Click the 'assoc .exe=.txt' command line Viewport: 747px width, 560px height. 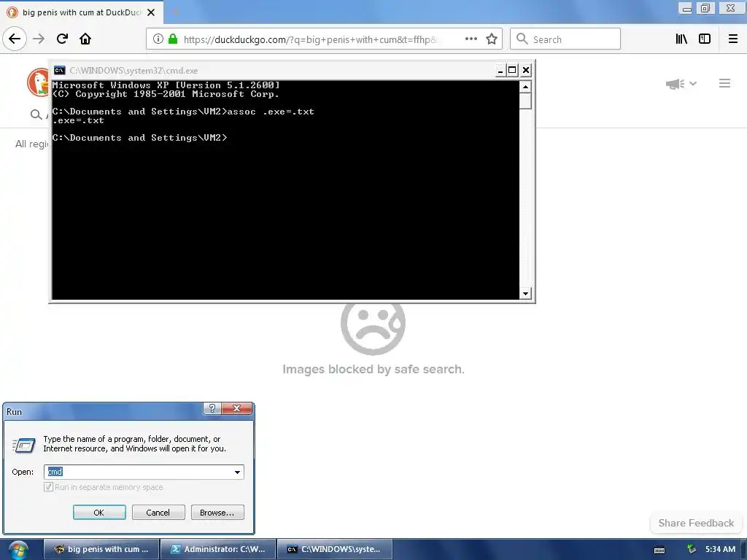(271, 112)
